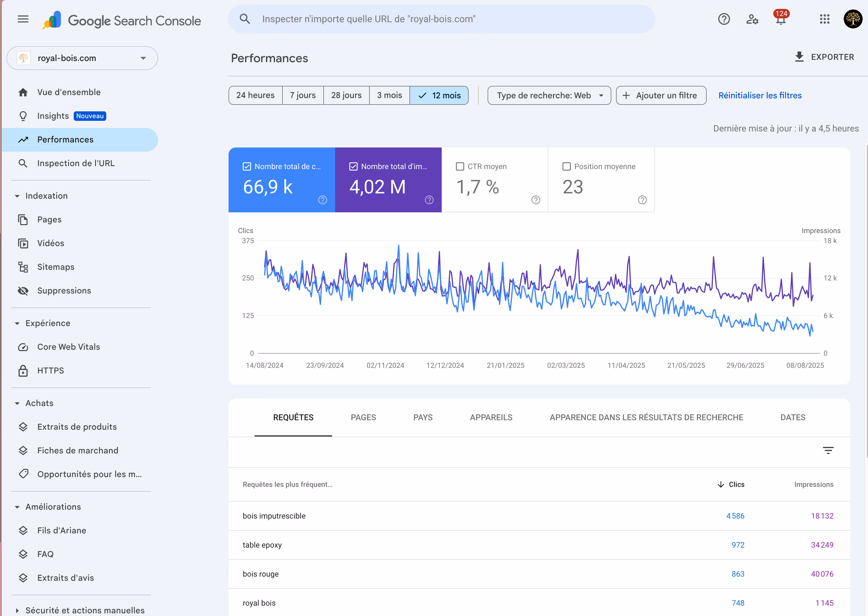Open Type de recherche: Web dropdown
The width and height of the screenshot is (868, 616).
pos(549,96)
